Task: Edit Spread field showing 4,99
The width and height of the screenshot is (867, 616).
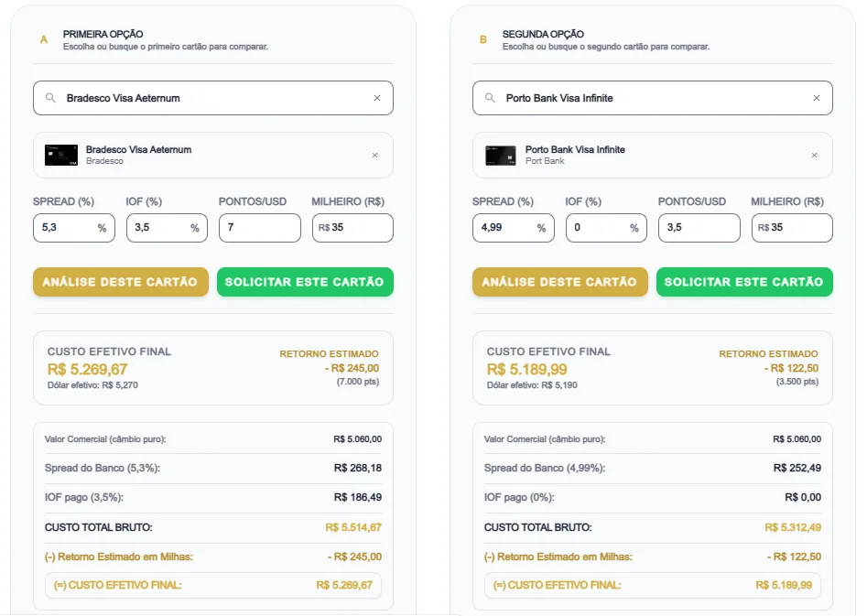Action: click(514, 228)
